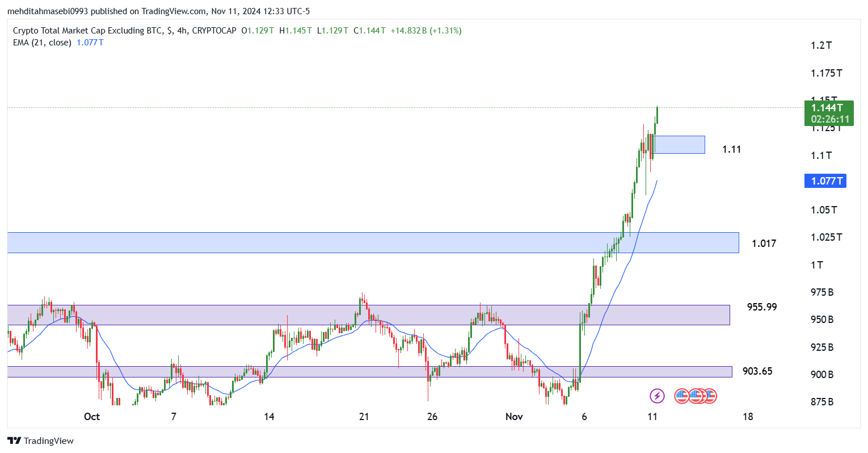This screenshot has width=868, height=453.
Task: Click the EMA (21, close) indicator legend
Action: click(42, 43)
